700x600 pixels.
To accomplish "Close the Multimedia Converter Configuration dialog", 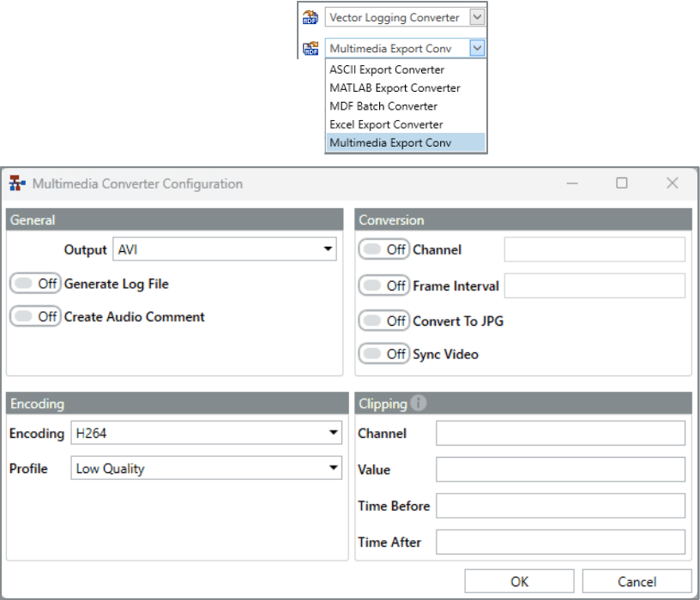I will coord(673,183).
